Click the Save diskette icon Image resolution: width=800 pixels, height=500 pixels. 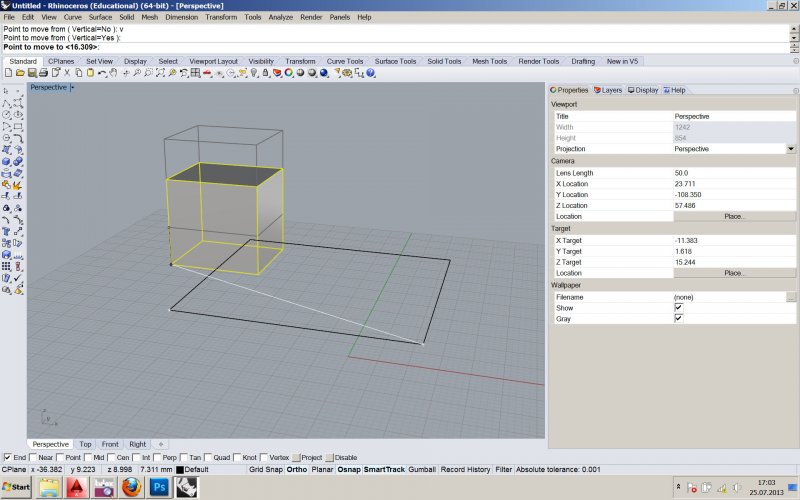coord(32,73)
